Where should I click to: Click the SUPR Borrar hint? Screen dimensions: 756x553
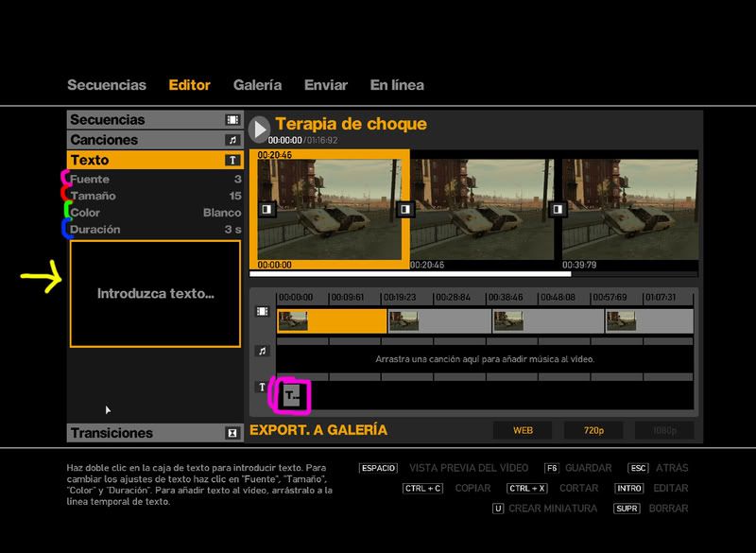click(651, 509)
